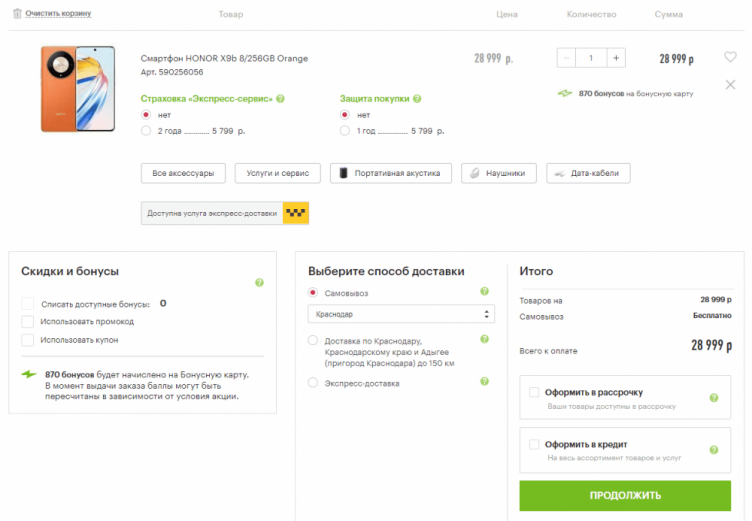The width and height of the screenshot is (752, 521).
Task: Click help icon for Оформить в рассрочку
Action: pos(714,398)
